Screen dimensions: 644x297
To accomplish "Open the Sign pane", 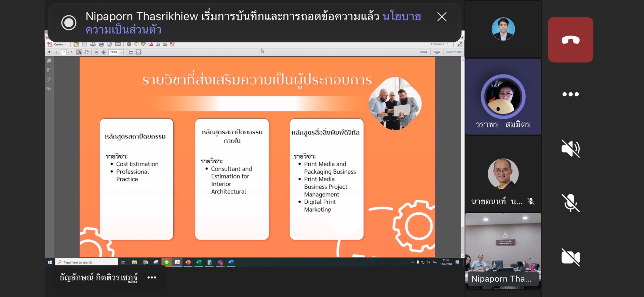I will tap(437, 52).
